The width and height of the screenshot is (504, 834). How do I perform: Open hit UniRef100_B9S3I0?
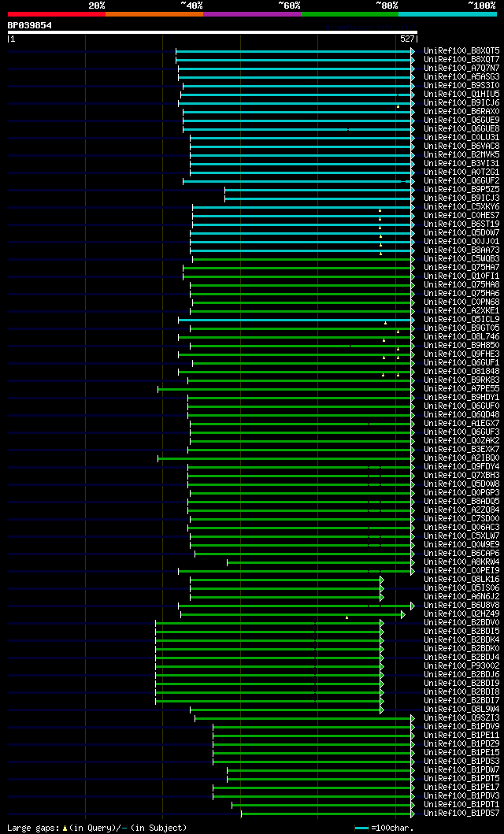coord(461,85)
